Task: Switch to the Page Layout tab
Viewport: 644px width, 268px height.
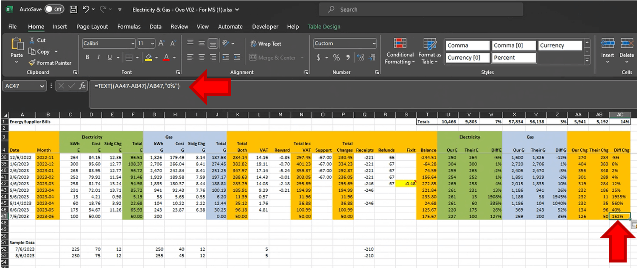Action: pos(92,26)
